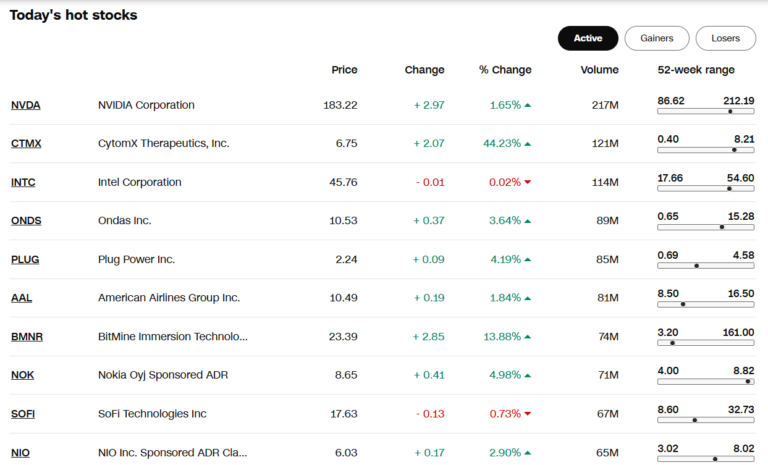Switch to the Active stocks tab

[588, 38]
